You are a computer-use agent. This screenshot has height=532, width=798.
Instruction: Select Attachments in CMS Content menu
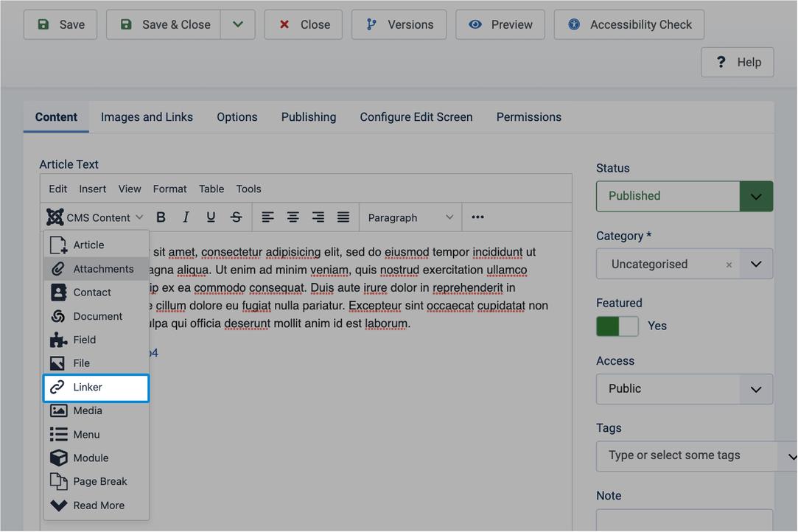[97, 269]
